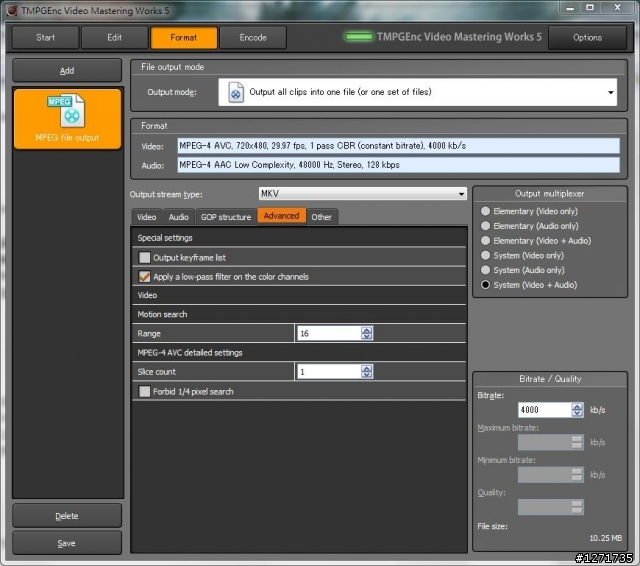The image size is (640, 566).
Task: Adjust the Slice count spinner
Action: pyautogui.click(x=367, y=371)
